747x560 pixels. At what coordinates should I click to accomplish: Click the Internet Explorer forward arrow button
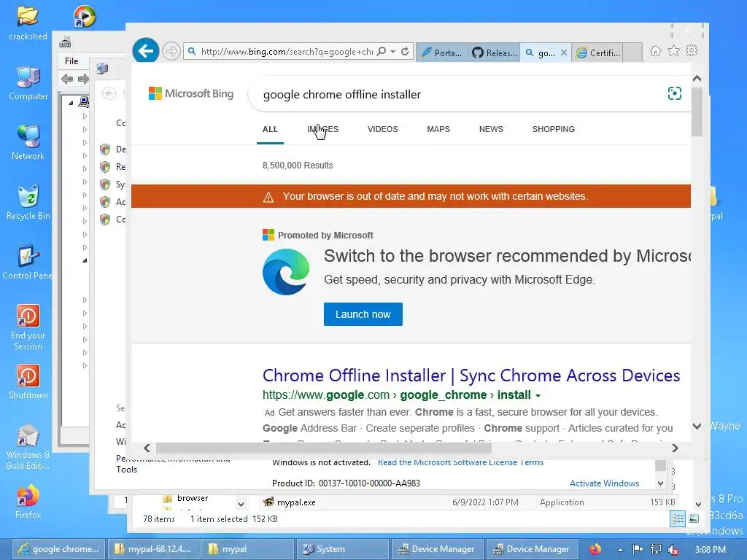171,51
